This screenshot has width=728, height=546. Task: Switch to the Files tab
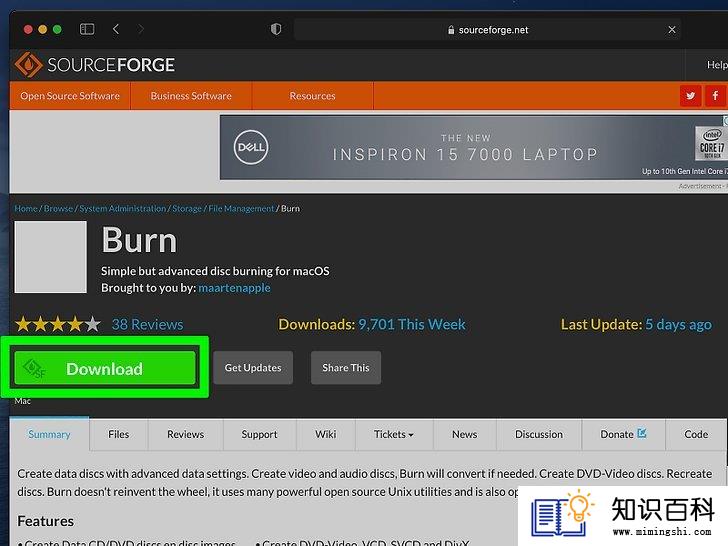coord(118,434)
